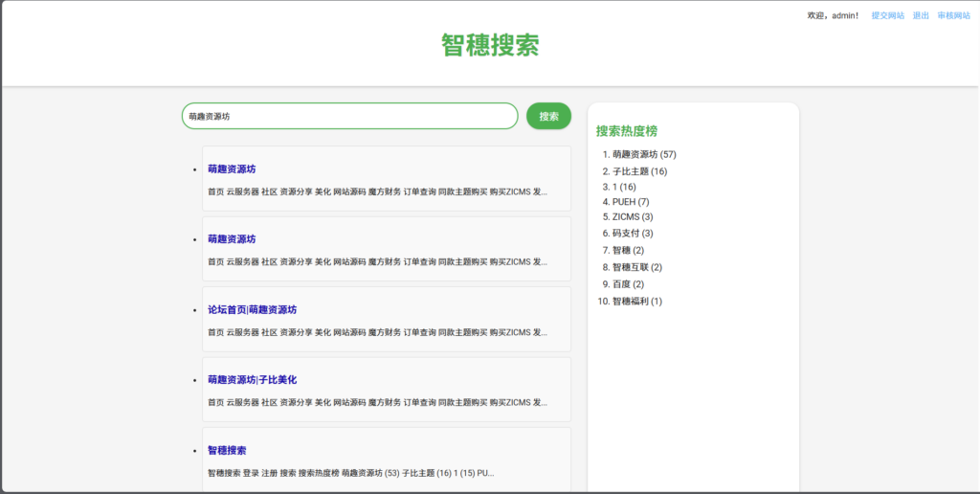This screenshot has height=494, width=980.
Task: Open the 审核网站 link
Action: [x=954, y=15]
